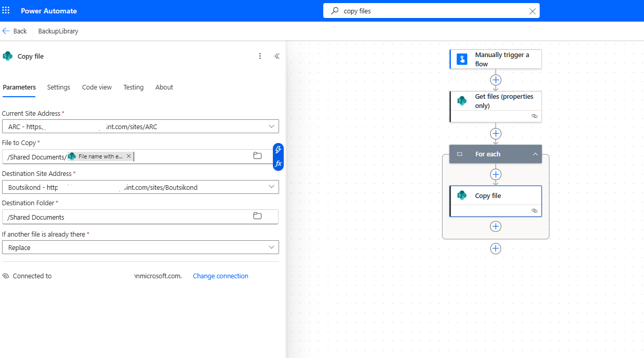Remove the File name with extension token
Viewport: 644px width, 358px height.
pyautogui.click(x=128, y=156)
